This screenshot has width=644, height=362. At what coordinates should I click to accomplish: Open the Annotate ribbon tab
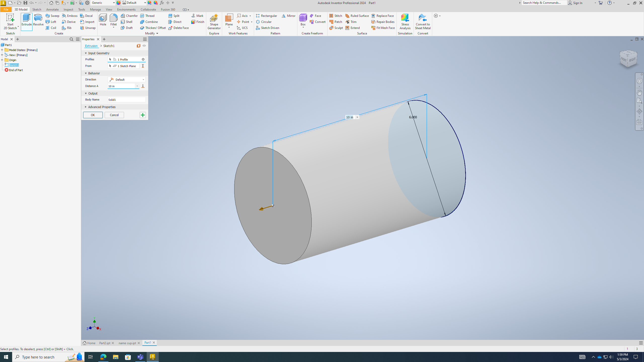pos(52,9)
